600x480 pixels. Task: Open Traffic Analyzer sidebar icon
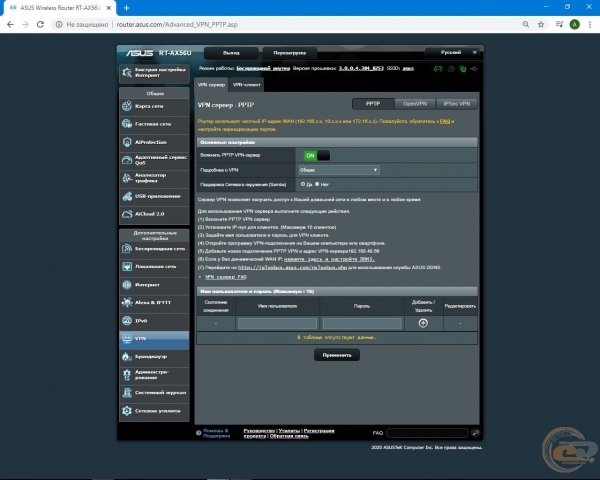click(127, 178)
